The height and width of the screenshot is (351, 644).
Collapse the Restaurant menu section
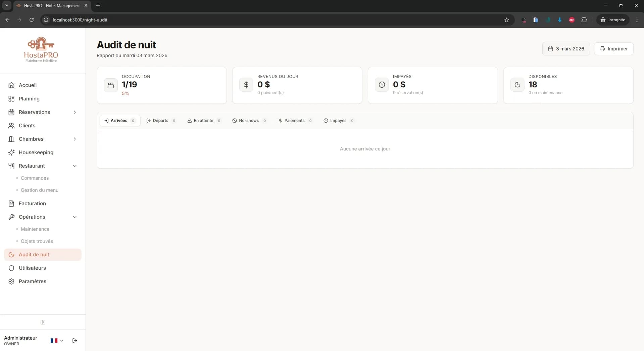coord(75,166)
